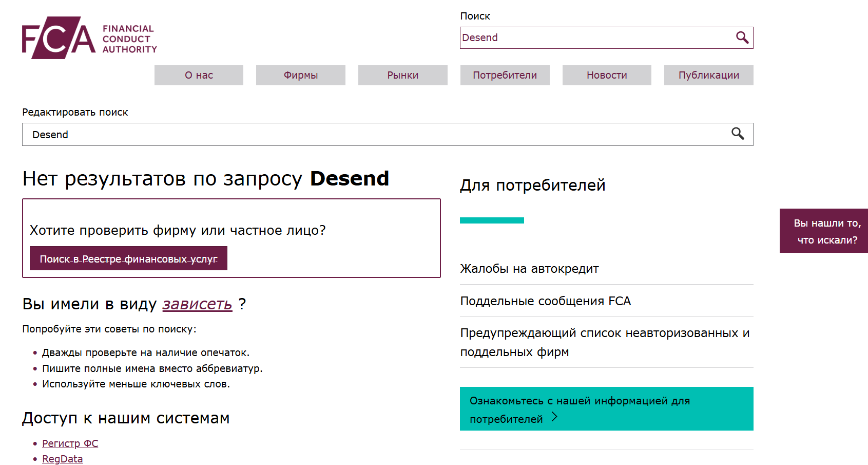The width and height of the screenshot is (868, 465).
Task: Open the "Рынки" menu
Action: [x=402, y=75]
